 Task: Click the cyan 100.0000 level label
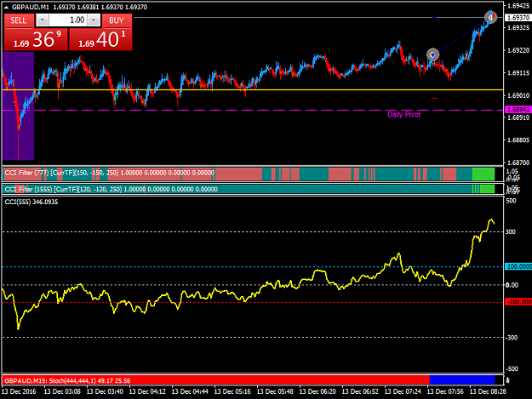[x=518, y=267]
